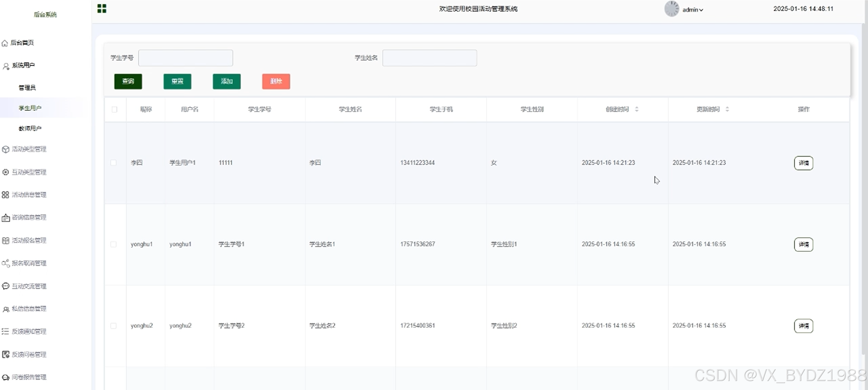This screenshot has width=868, height=390.
Task: Select the checkbox for yonghu1 row
Action: [114, 244]
